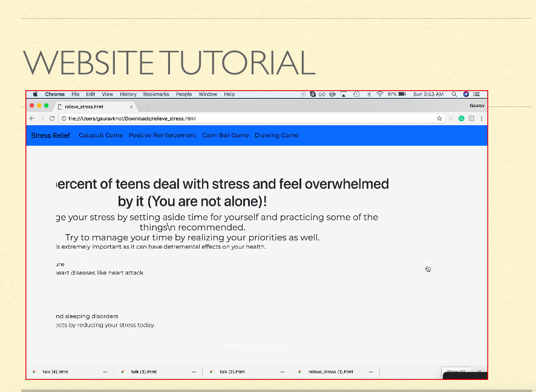This screenshot has width=536, height=392.
Task: Bookmark the page using the star icon
Action: (439, 118)
